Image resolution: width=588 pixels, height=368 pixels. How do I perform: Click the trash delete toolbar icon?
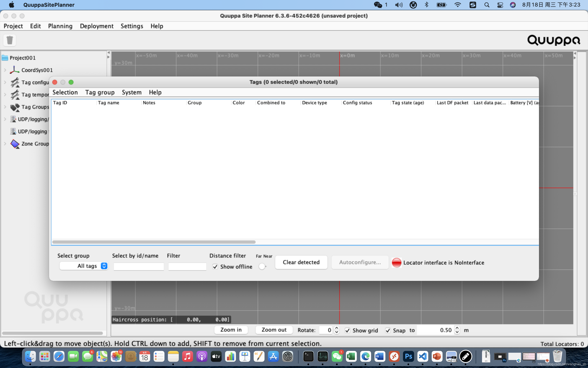(x=10, y=40)
